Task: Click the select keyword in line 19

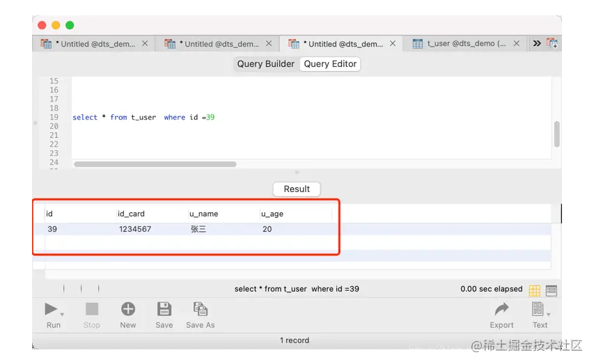Action: pos(85,118)
